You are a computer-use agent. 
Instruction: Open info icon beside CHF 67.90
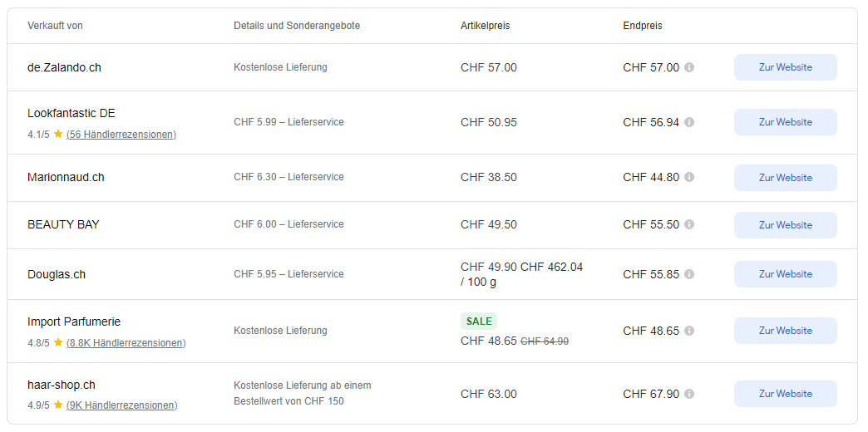tap(689, 394)
